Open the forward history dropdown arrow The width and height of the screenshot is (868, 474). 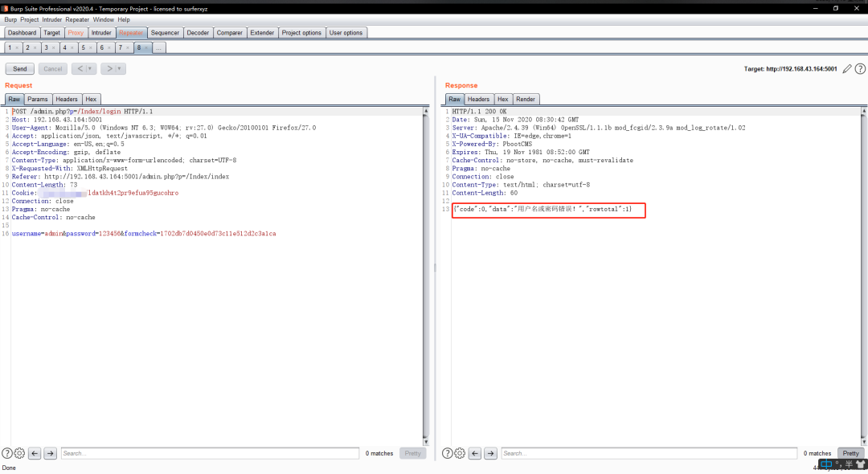[120, 68]
